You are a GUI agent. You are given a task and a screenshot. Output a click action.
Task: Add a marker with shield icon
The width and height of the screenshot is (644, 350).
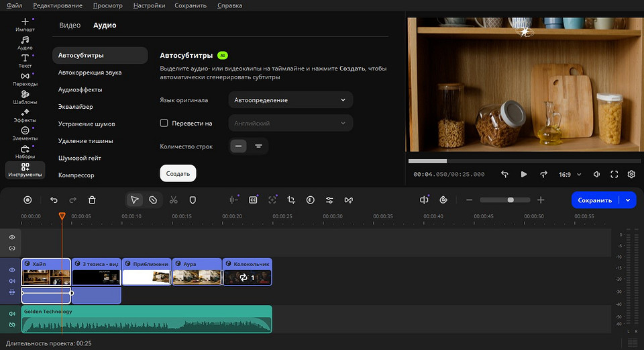193,200
